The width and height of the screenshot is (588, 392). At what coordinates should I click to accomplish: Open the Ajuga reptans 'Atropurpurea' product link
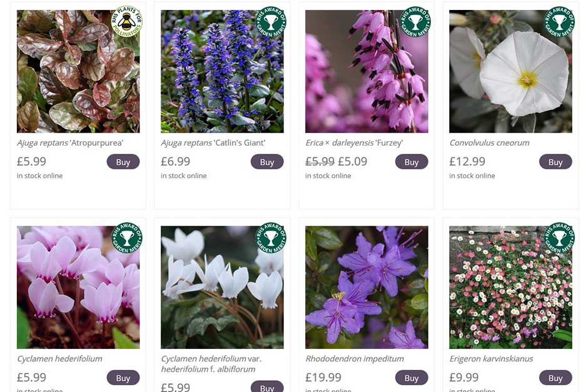click(70, 143)
